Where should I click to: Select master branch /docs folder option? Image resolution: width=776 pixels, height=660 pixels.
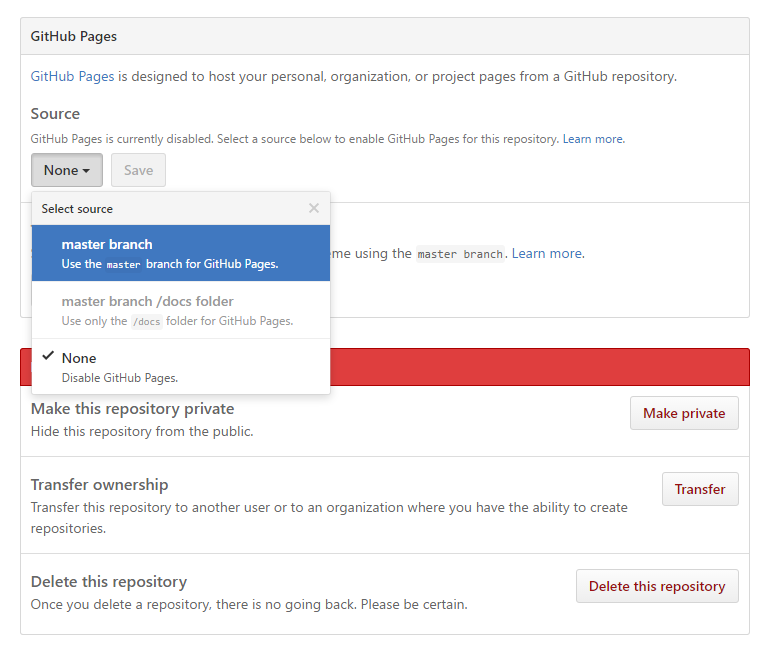[181, 310]
